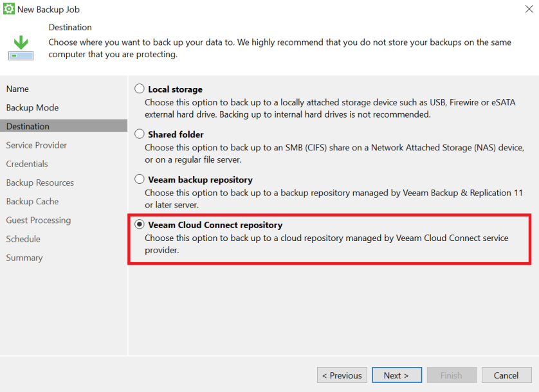Open the Schedule step

23,239
